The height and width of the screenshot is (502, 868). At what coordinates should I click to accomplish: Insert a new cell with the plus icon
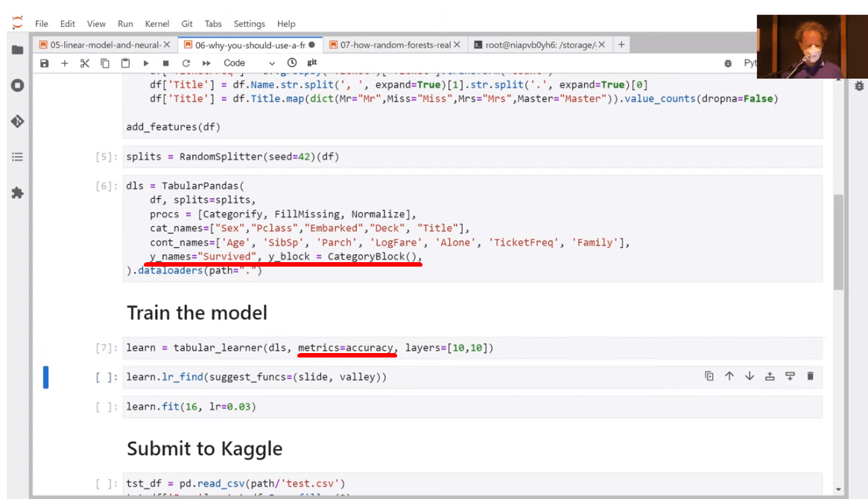65,63
